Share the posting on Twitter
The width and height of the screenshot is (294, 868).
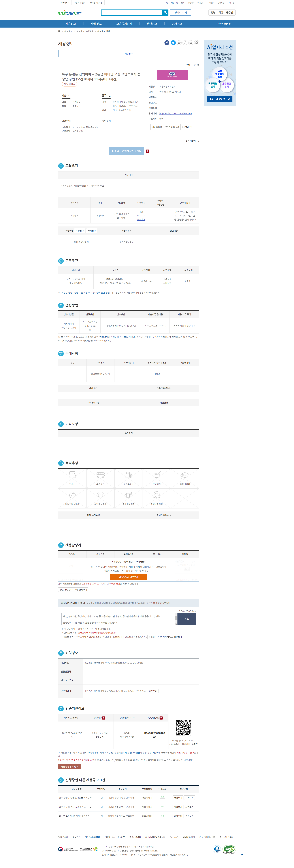click(x=173, y=43)
